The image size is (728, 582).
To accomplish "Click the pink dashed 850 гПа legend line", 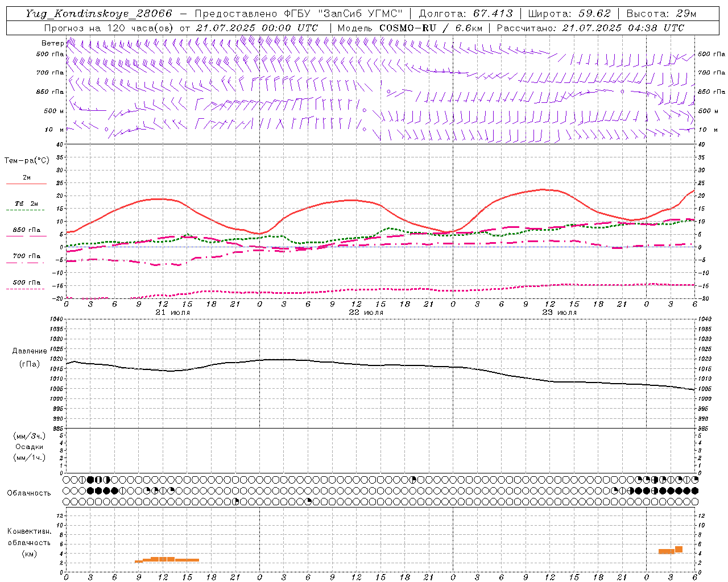I will click(x=26, y=236).
